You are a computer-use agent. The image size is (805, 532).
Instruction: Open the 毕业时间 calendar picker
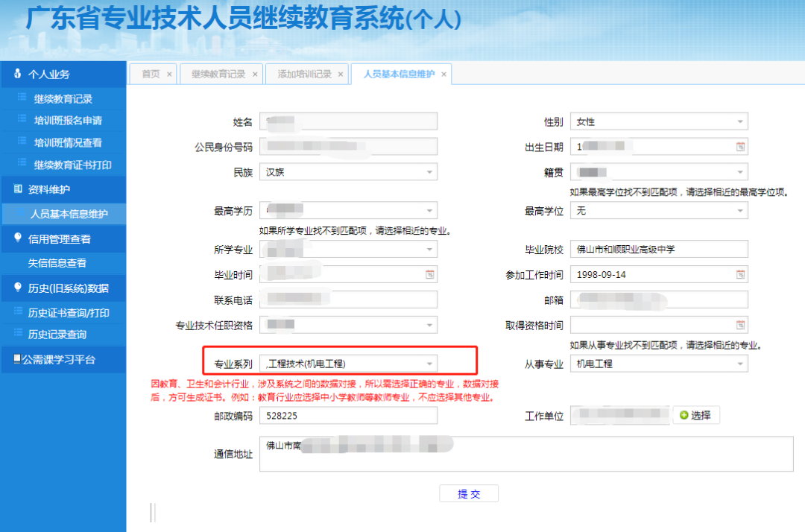tap(430, 274)
